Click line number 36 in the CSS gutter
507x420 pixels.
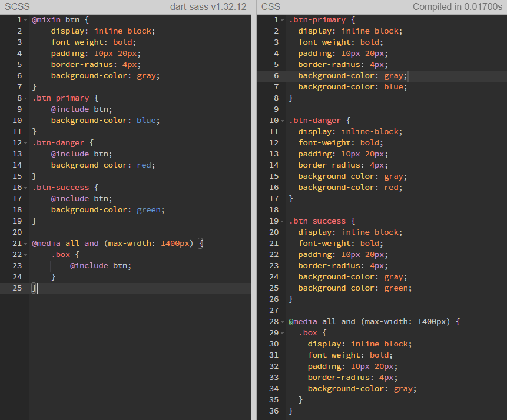pos(274,411)
